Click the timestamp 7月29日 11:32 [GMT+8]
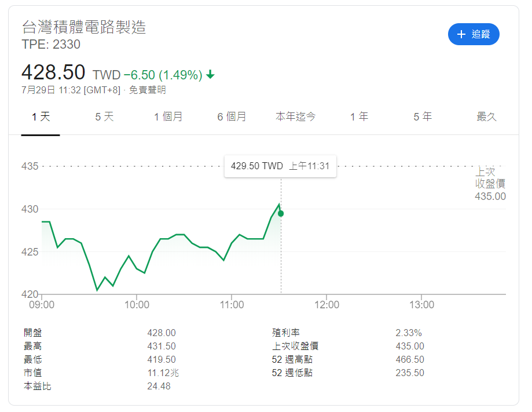The width and height of the screenshot is (532, 412). pyautogui.click(x=71, y=90)
